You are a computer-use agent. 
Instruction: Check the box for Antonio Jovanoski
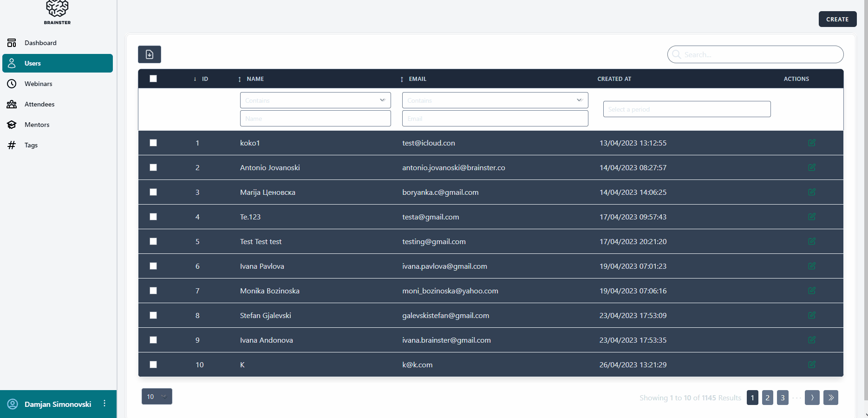tap(153, 167)
